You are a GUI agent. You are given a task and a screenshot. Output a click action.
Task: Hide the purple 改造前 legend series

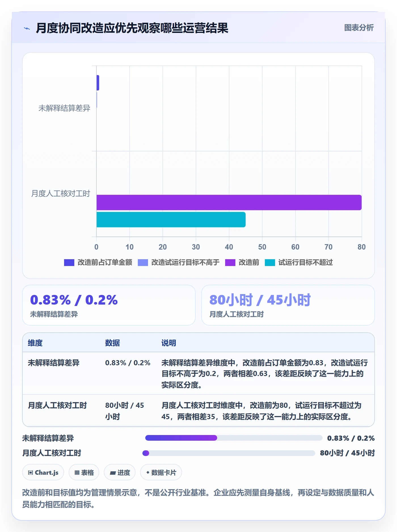click(x=230, y=263)
